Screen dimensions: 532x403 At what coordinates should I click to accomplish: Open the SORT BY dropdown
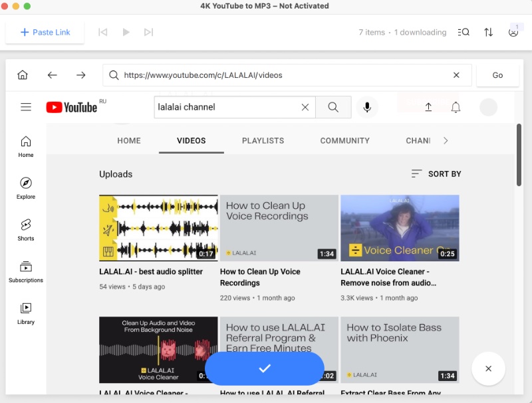pyautogui.click(x=436, y=174)
